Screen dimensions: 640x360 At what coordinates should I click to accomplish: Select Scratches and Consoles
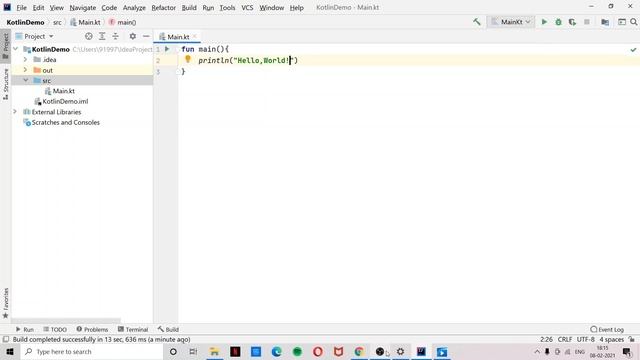(x=62, y=122)
